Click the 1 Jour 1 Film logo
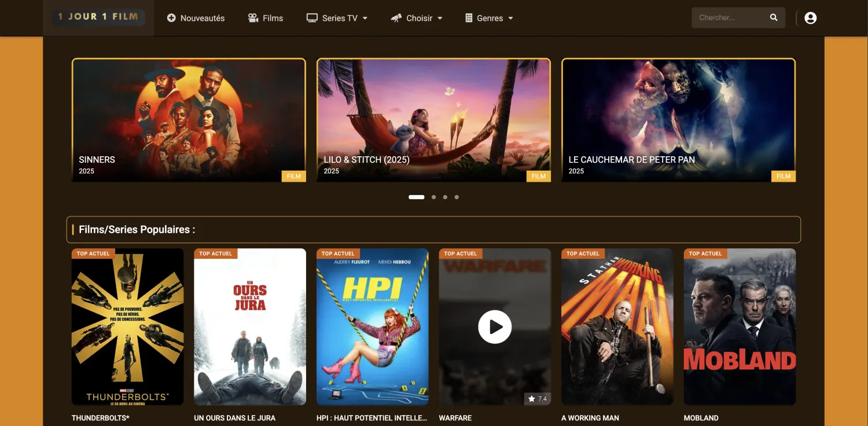 coord(98,17)
